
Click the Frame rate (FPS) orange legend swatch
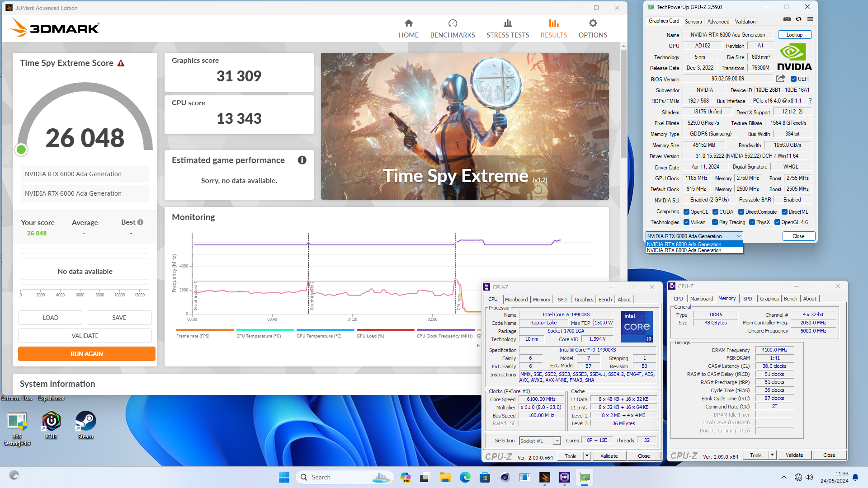tap(205, 330)
